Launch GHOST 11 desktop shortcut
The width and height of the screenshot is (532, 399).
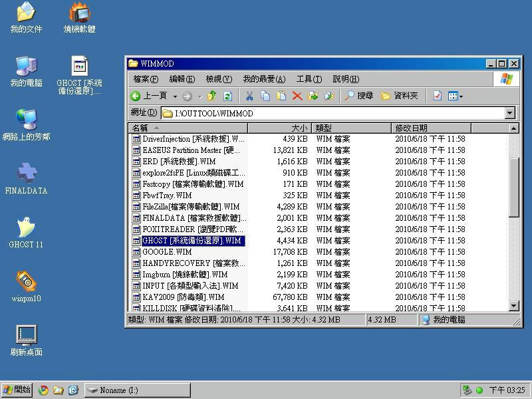26,233
